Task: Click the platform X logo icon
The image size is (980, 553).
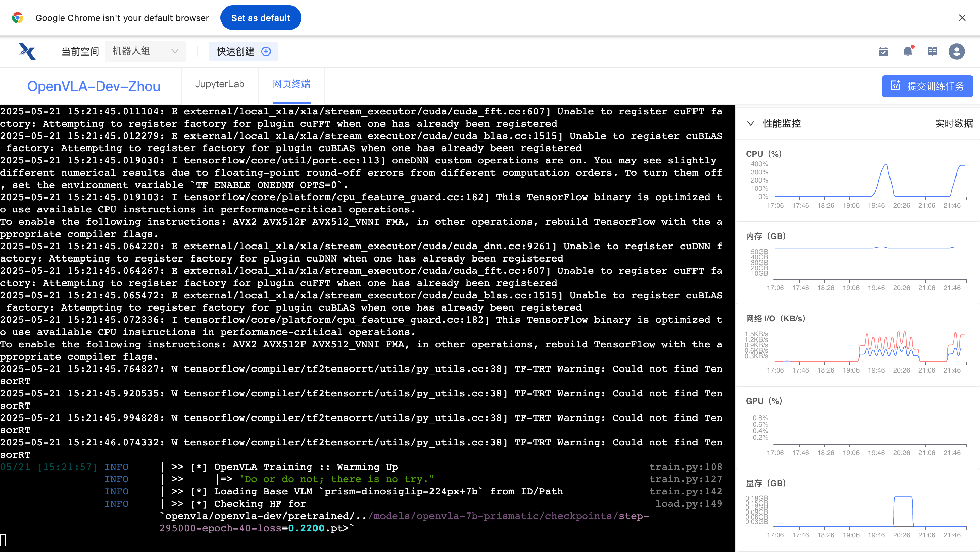Action: coord(27,51)
